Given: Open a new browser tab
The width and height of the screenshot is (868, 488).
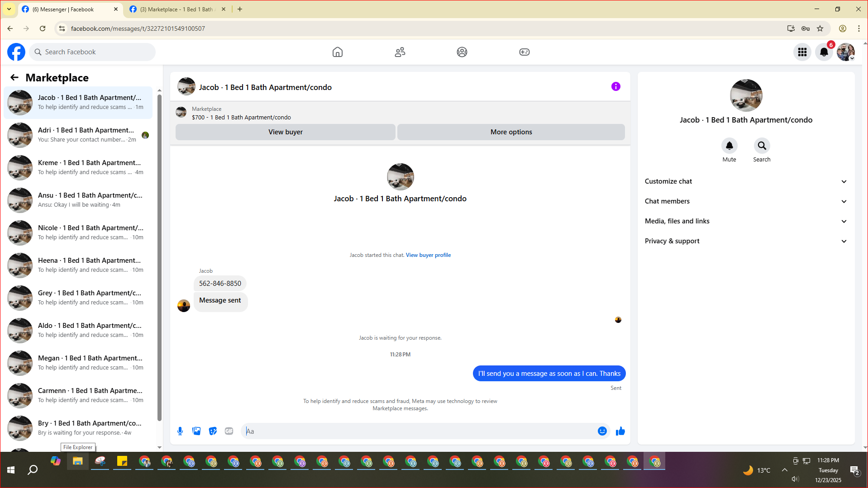Looking at the screenshot, I should pos(240,9).
